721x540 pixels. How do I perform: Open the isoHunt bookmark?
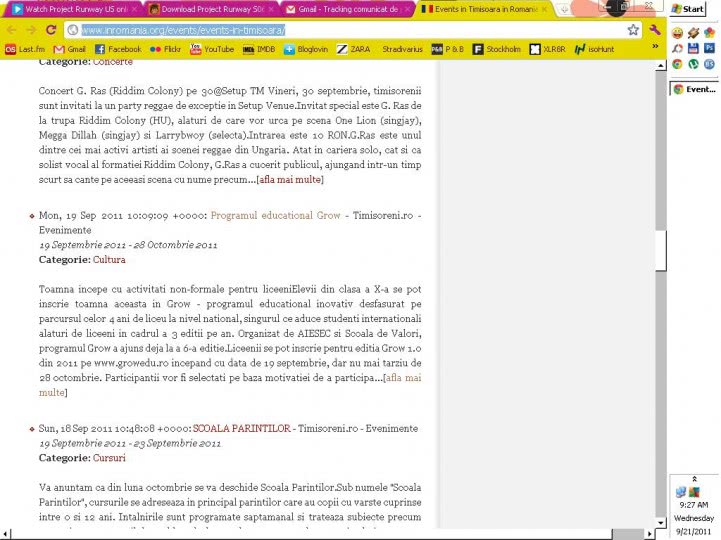(x=594, y=48)
